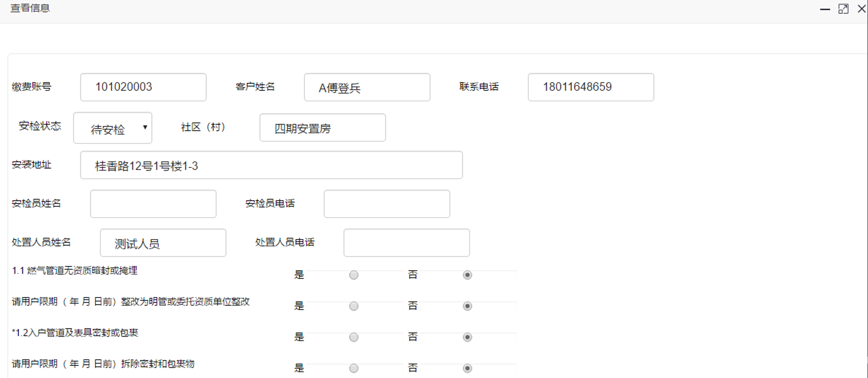This screenshot has width=868, height=378.
Task: Click the 缴费账号 field with 101020003
Action: tap(143, 87)
